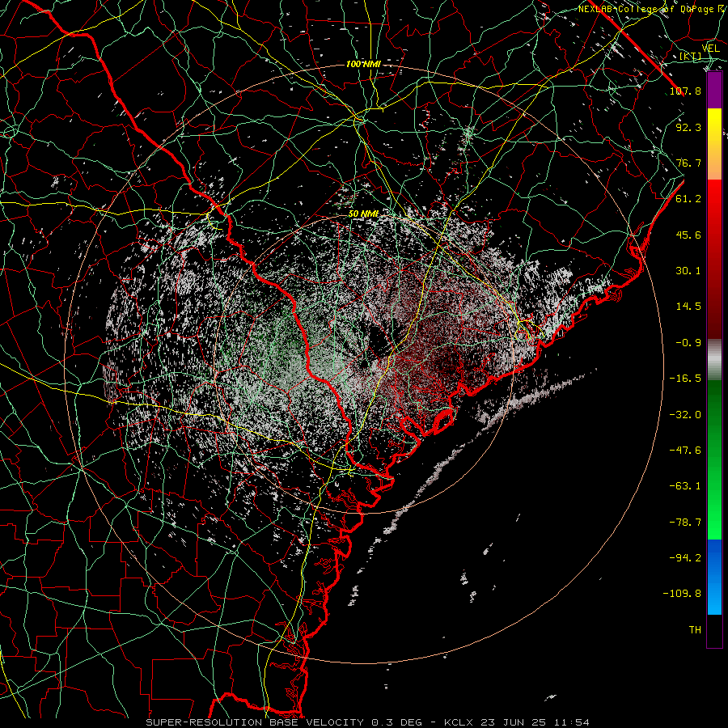This screenshot has width=728, height=728.
Task: Click the 92.3 velocity scale value
Action: (x=688, y=127)
